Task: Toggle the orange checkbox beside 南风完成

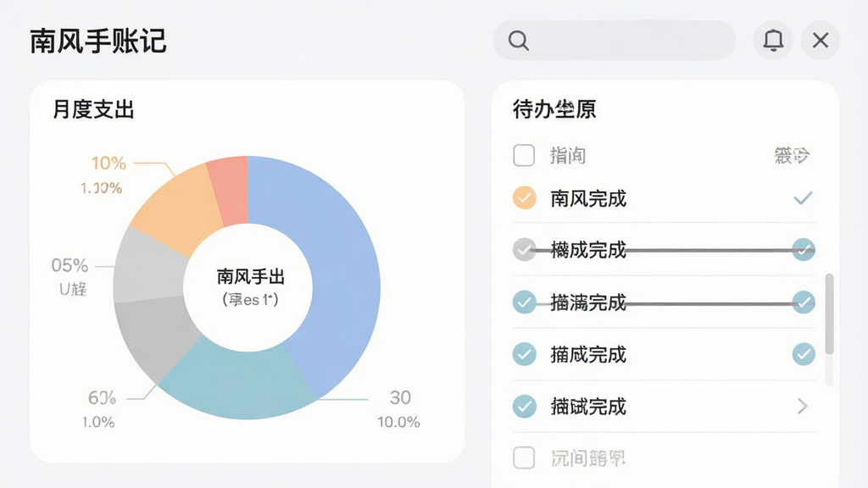Action: [x=524, y=197]
